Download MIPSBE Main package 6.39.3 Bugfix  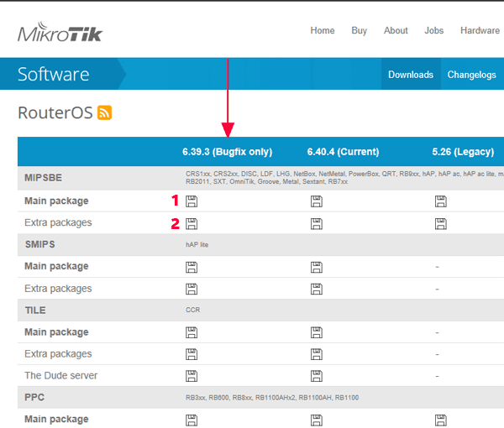pos(192,201)
